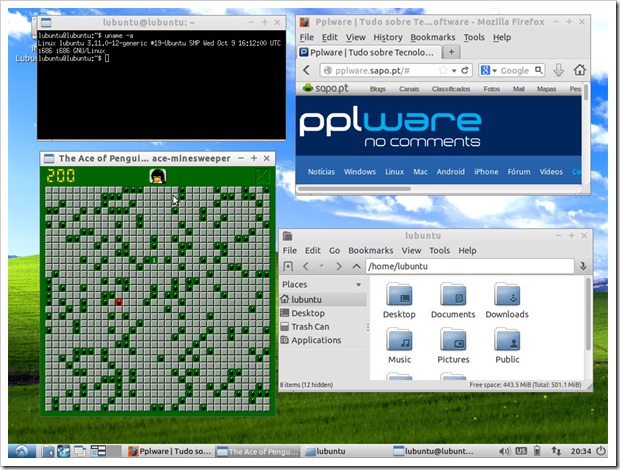
Task: Go to the Firefox home page
Action: [x=580, y=70]
